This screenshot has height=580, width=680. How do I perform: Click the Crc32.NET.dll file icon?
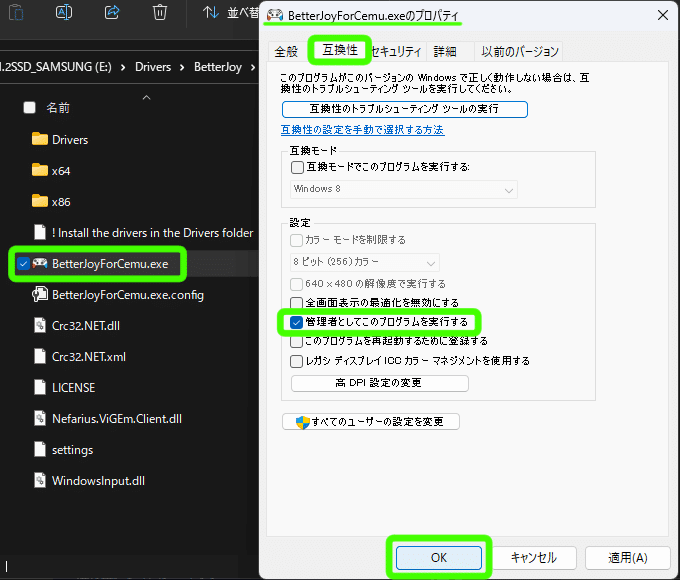coord(40,325)
